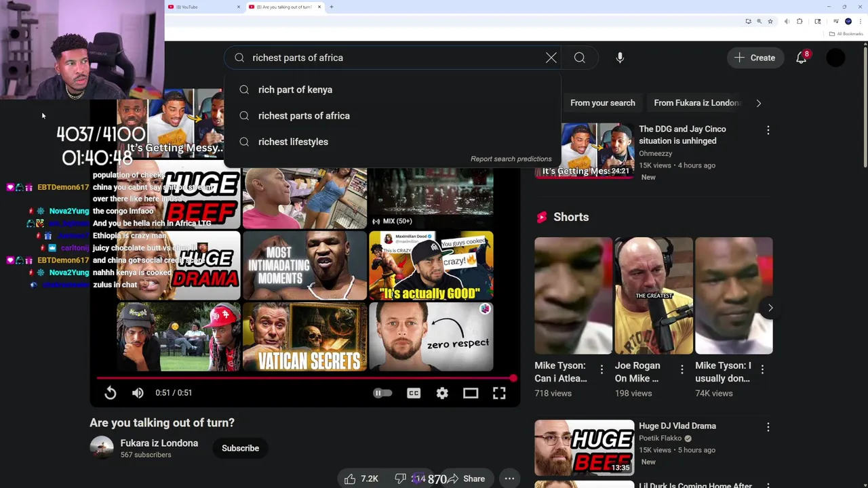Replay the video with the replay icon

point(111,392)
